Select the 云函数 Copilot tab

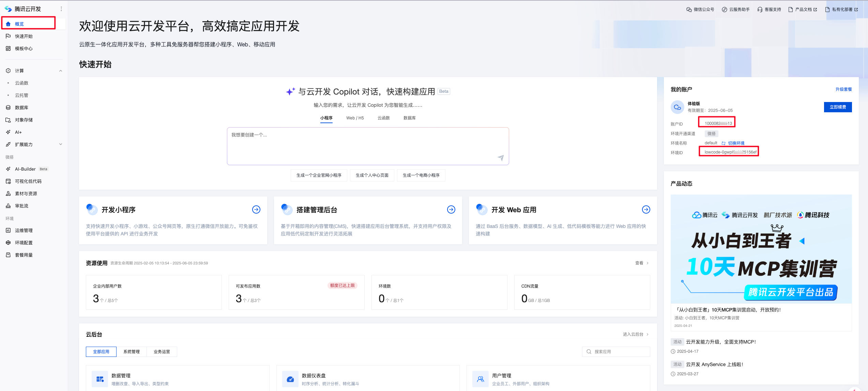[384, 118]
